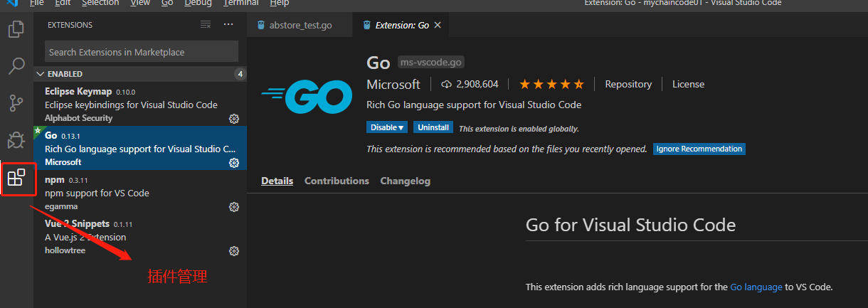This screenshot has height=308, width=868.
Task: Open the Repository link
Action: pos(628,84)
